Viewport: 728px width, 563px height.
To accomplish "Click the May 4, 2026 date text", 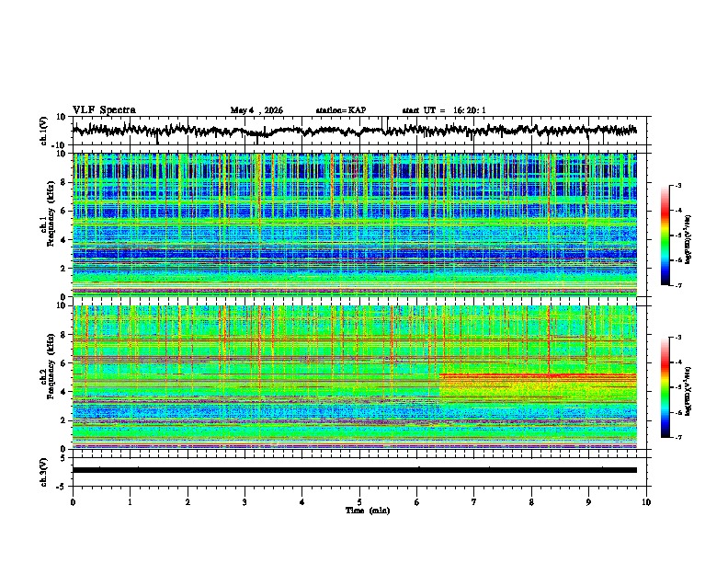I will [x=256, y=110].
